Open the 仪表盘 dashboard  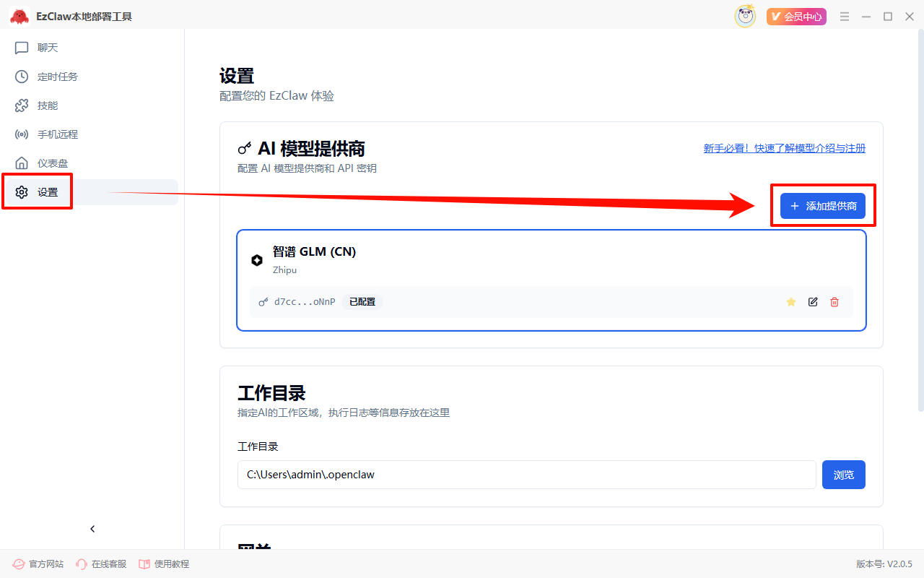tap(52, 163)
